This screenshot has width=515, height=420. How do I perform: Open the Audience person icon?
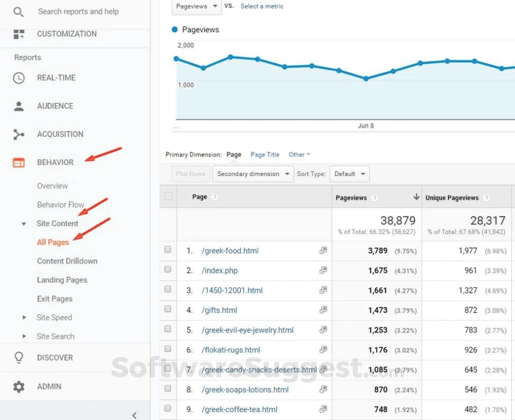[19, 106]
